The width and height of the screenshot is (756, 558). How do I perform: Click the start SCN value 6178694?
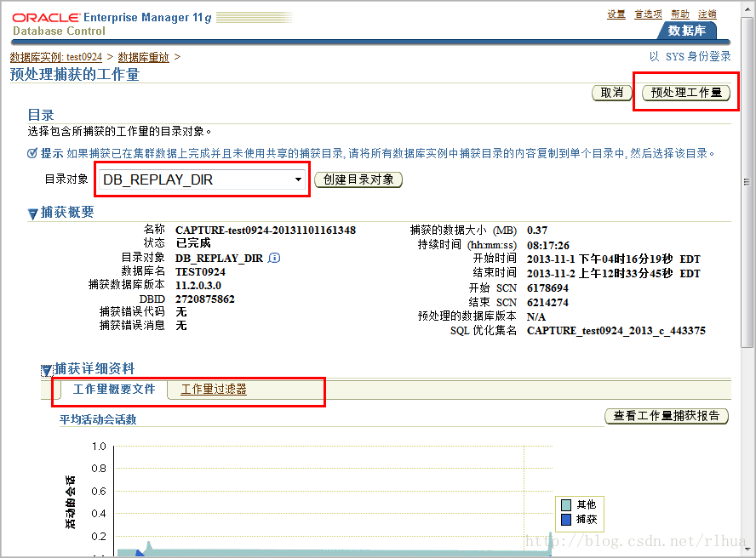pyautogui.click(x=547, y=288)
